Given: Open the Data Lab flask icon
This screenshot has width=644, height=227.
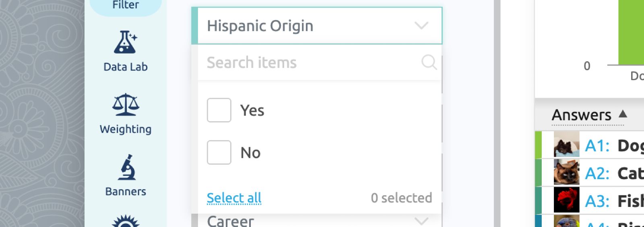Looking at the screenshot, I should pos(126,42).
